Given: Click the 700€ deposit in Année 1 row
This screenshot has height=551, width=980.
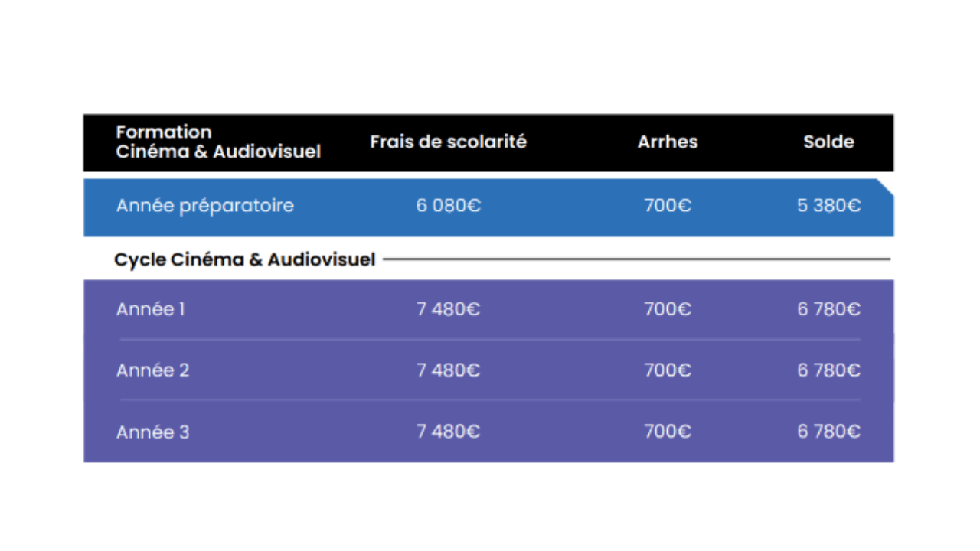Looking at the screenshot, I should [x=668, y=309].
